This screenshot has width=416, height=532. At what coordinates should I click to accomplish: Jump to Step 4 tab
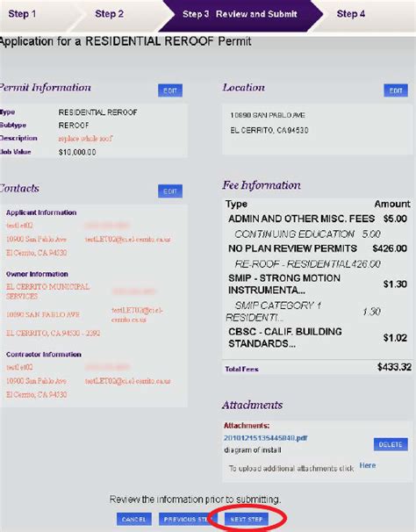pos(351,14)
